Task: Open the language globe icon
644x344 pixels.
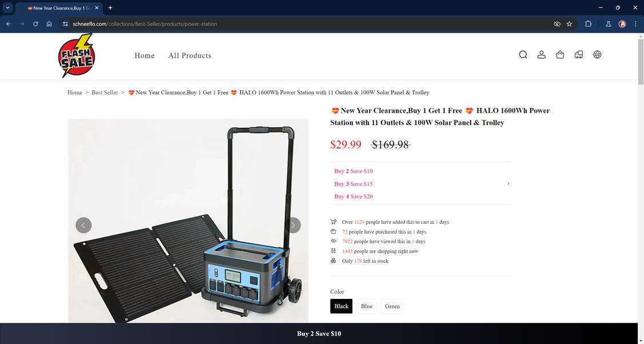Action: (x=597, y=55)
